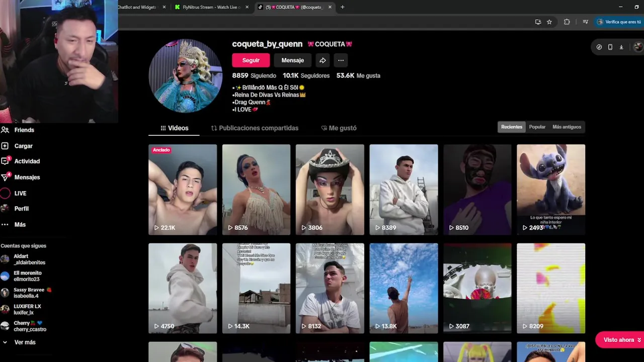Open the browser extensions puzzle icon

(x=567, y=22)
